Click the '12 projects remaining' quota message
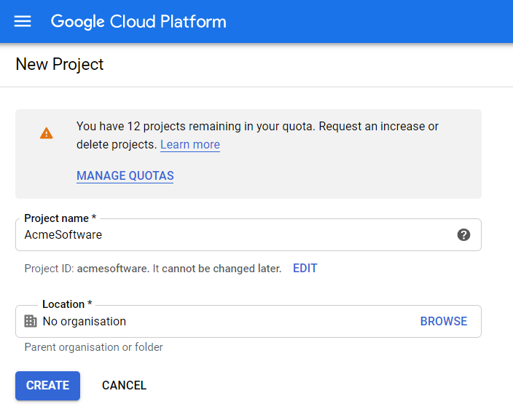 click(x=257, y=135)
